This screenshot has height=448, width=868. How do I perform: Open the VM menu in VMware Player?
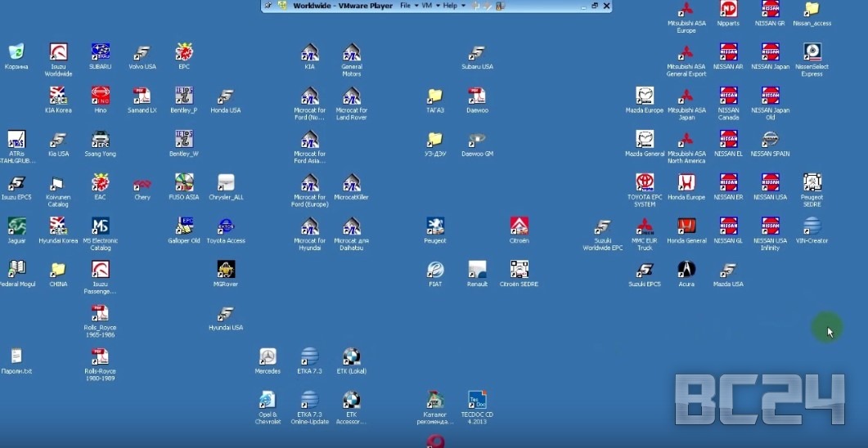coord(426,6)
